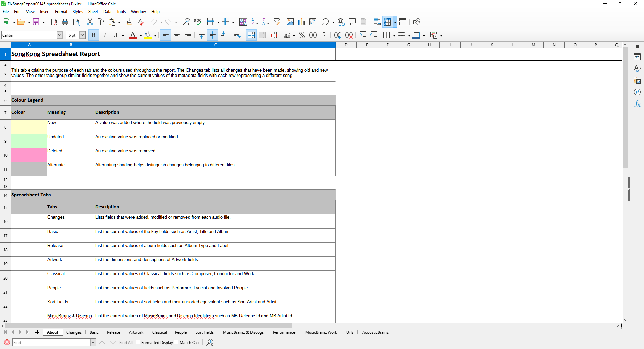644x349 pixels.
Task: Toggle Center Vertically alignment
Action: [x=212, y=35]
